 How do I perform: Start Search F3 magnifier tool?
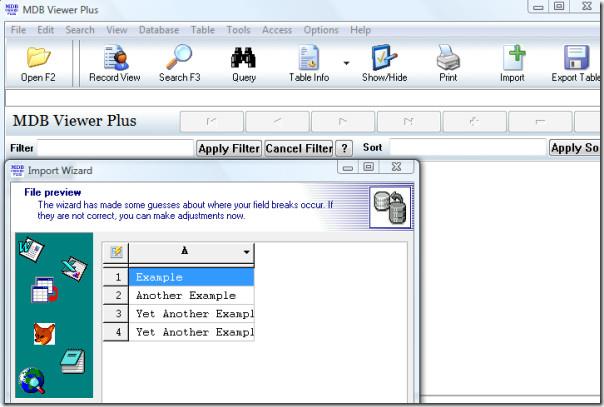point(180,64)
